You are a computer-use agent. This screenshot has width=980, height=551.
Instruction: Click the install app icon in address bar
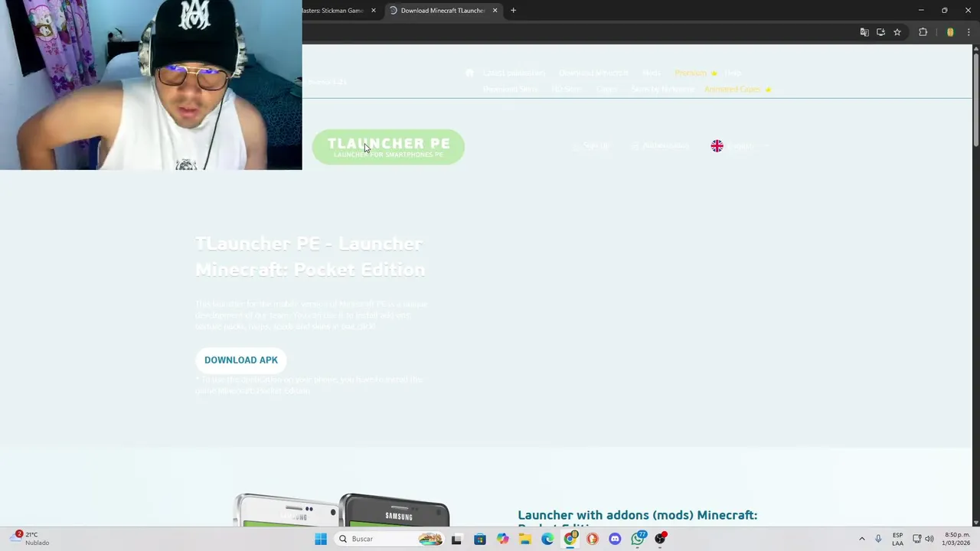(x=880, y=32)
